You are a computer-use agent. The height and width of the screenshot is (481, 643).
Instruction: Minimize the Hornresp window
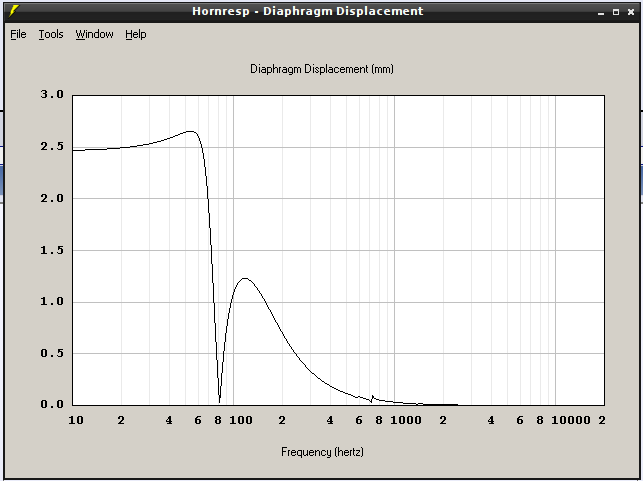[x=601, y=12]
